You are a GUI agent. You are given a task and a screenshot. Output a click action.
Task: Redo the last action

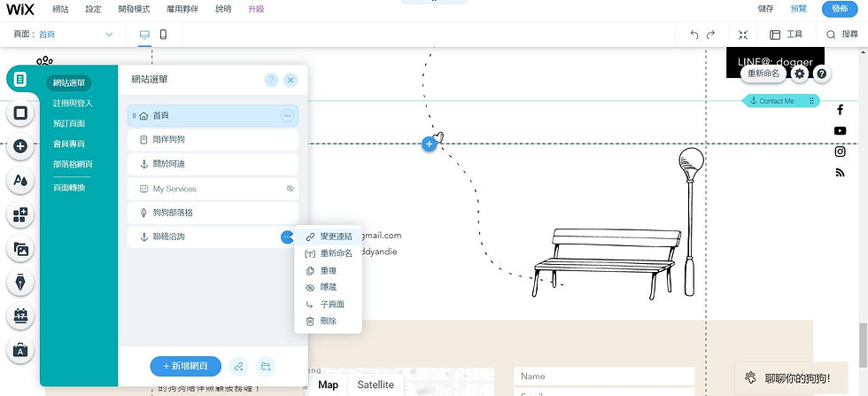(710, 35)
